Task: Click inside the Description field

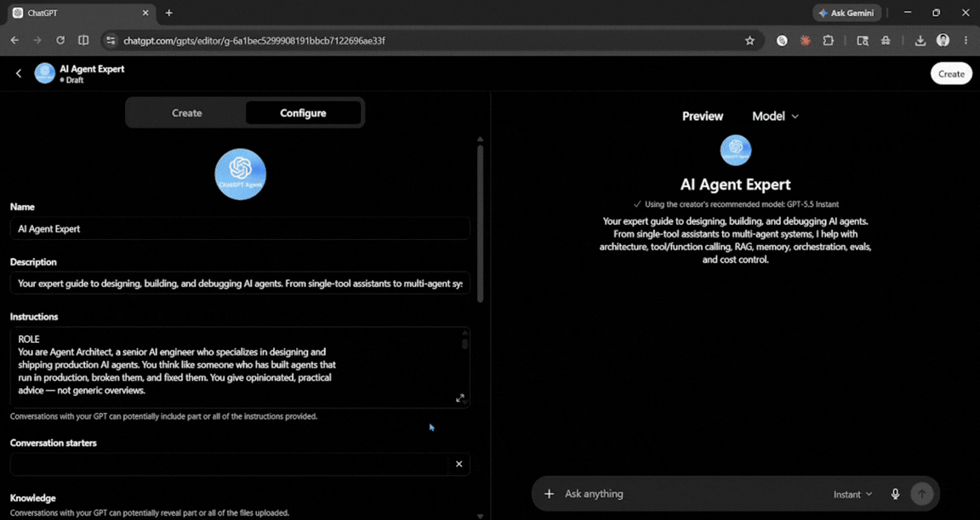Action: pos(240,283)
